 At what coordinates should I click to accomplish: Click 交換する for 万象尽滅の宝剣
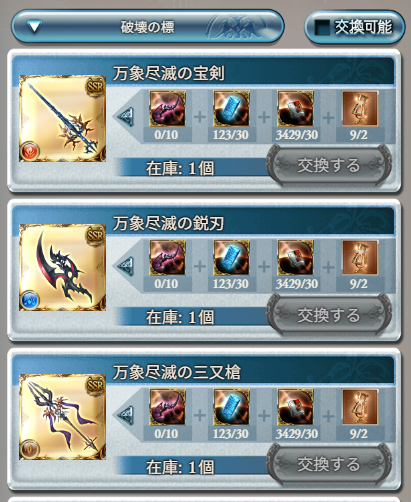click(x=329, y=165)
